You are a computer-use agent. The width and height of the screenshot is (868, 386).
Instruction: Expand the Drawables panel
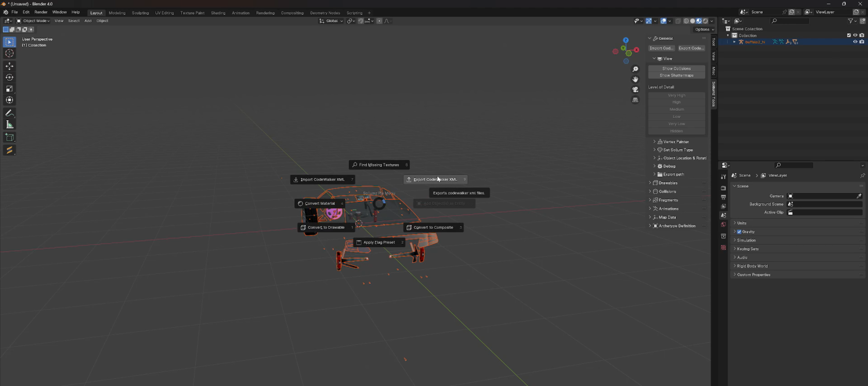[668, 183]
